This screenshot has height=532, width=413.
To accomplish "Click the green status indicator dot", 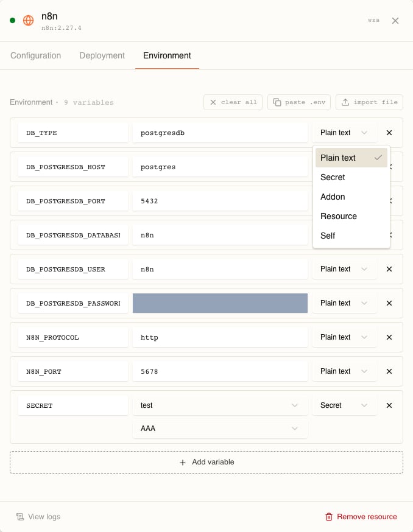I will pyautogui.click(x=13, y=20).
